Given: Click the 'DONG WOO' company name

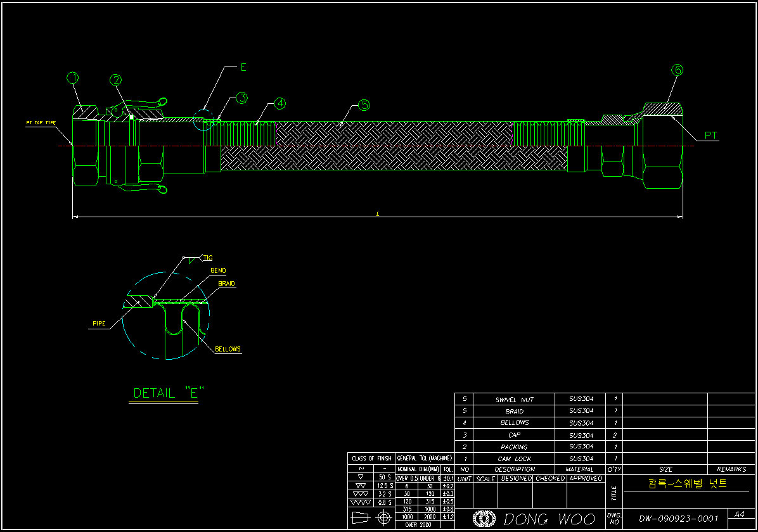Looking at the screenshot, I should tap(549, 519).
